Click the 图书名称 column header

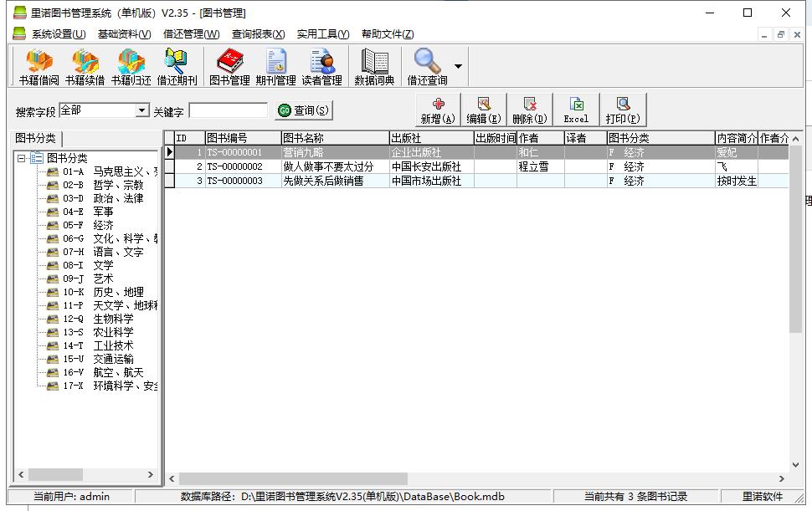coord(335,138)
